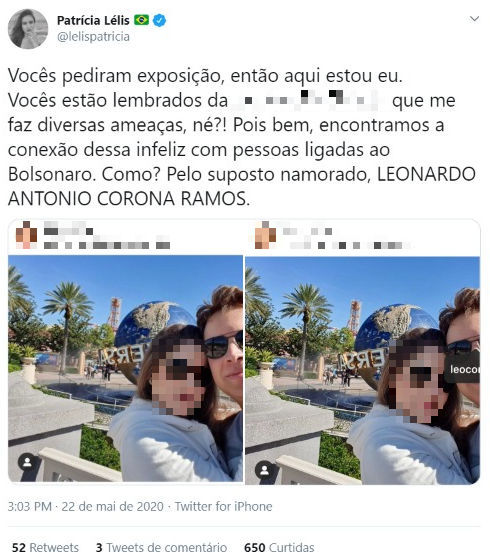490x558 pixels.
Task: Click pixelated avatar in right screenshot header
Action: [265, 235]
